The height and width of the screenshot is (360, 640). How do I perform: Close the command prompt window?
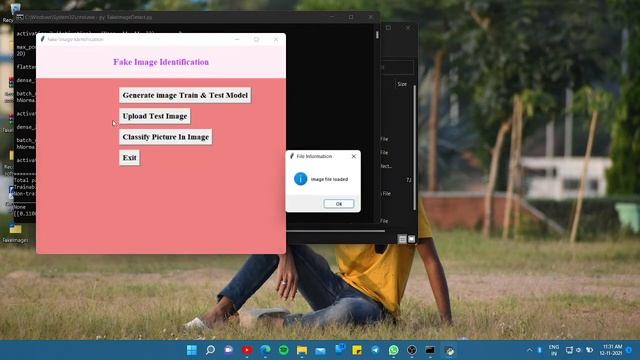pyautogui.click(x=370, y=17)
